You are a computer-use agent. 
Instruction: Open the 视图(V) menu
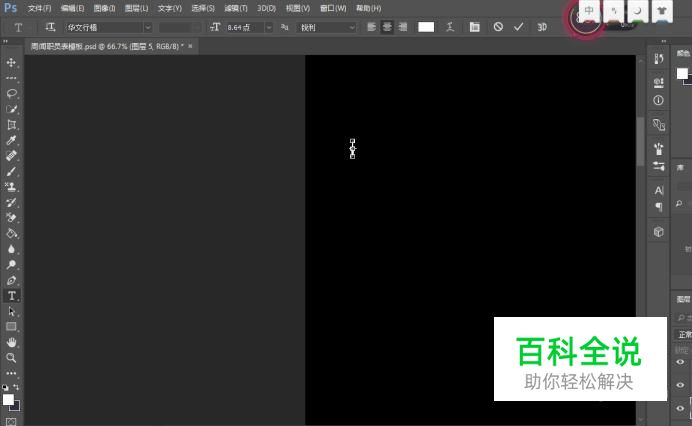298,8
